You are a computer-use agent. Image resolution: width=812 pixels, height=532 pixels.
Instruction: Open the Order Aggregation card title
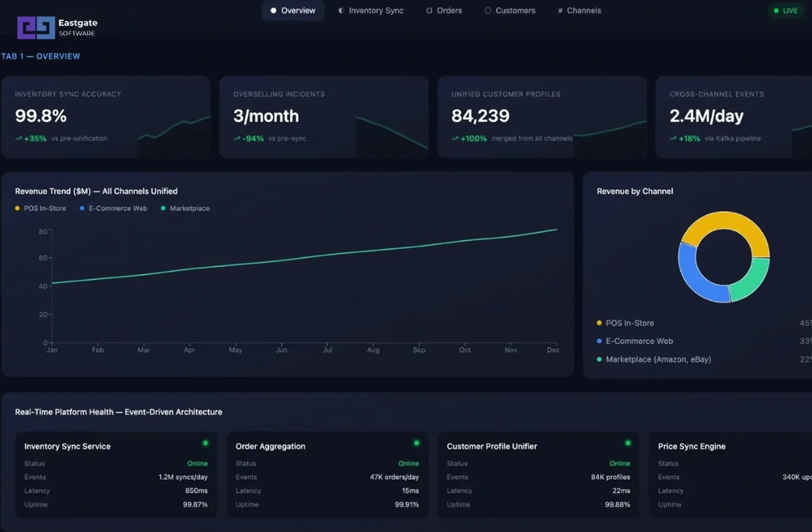tap(270, 447)
